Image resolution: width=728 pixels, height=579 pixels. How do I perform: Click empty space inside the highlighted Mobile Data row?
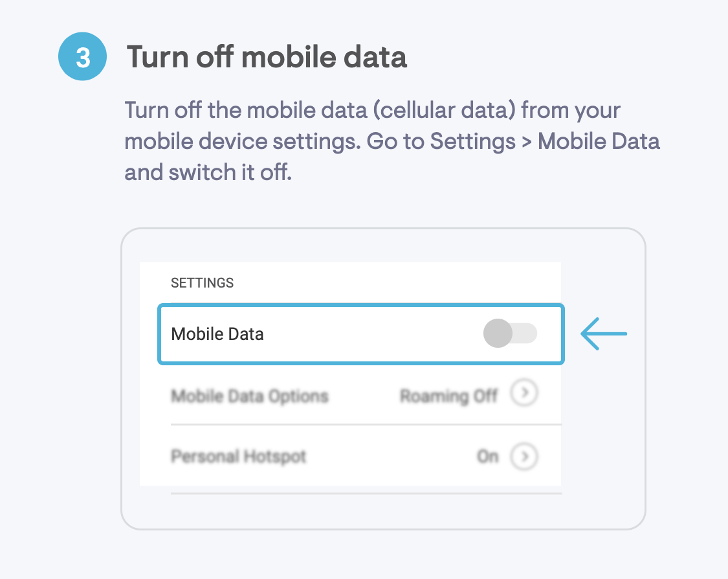(369, 334)
